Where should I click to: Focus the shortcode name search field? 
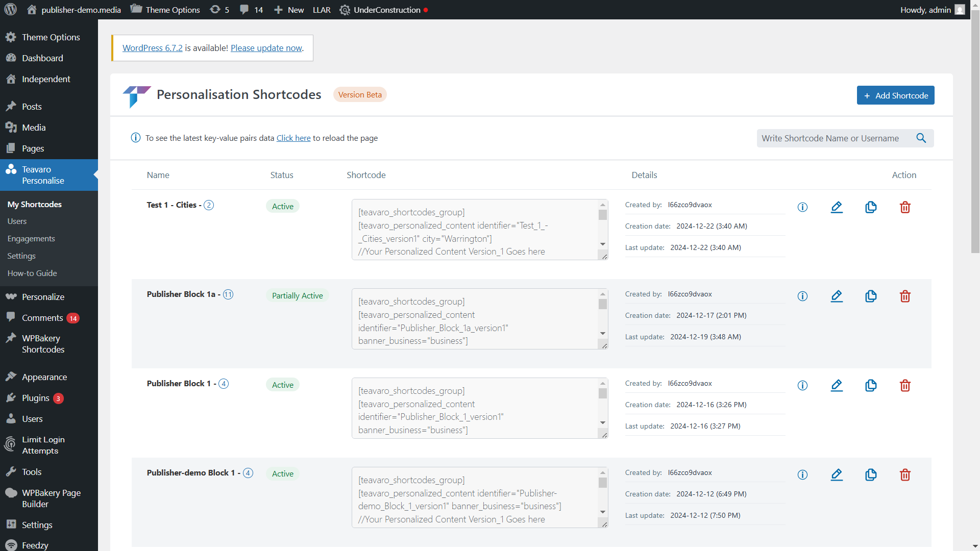(835, 138)
